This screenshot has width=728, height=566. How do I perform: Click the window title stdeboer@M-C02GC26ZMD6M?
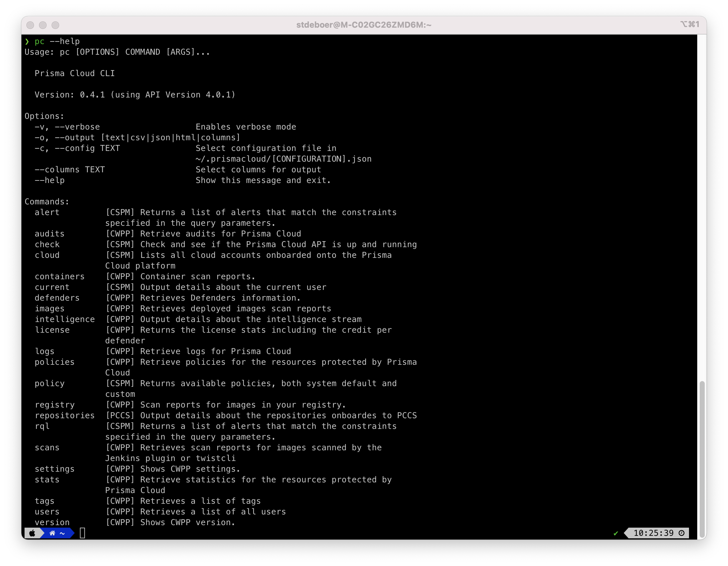pos(364,25)
